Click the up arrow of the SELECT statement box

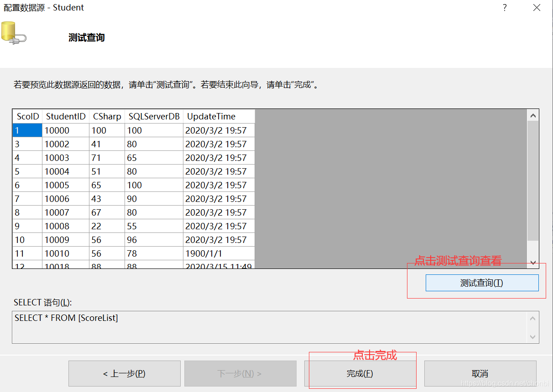(532, 318)
